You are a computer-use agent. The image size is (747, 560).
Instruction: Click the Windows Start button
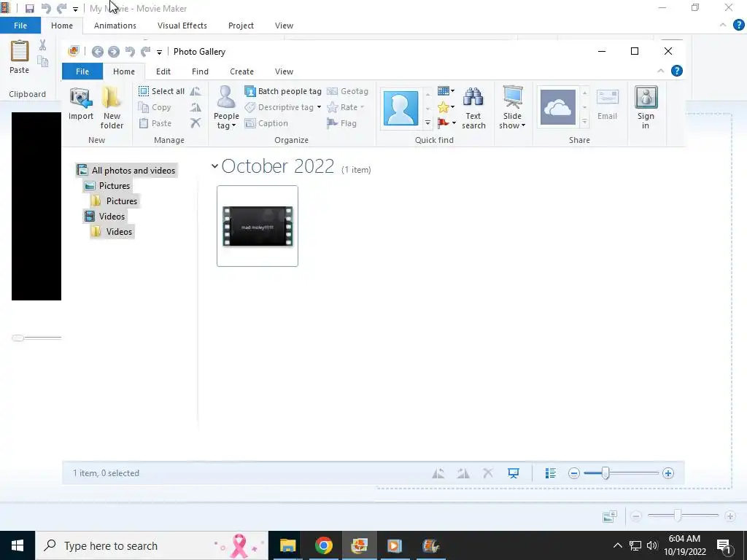click(18, 545)
